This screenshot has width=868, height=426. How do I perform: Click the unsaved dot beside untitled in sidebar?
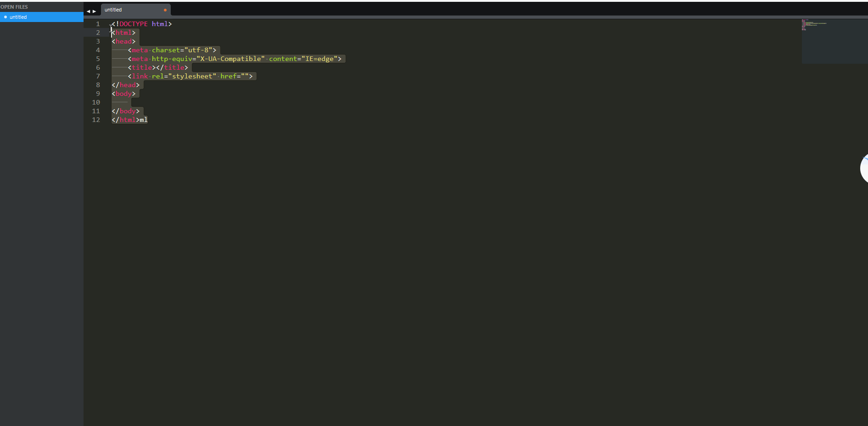point(6,17)
